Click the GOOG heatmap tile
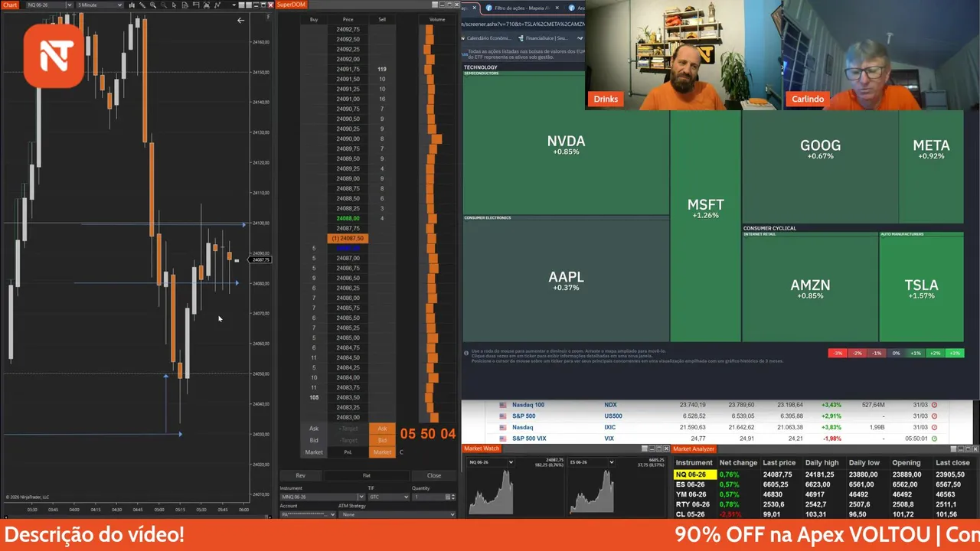This screenshot has height=551, width=980. (820, 148)
